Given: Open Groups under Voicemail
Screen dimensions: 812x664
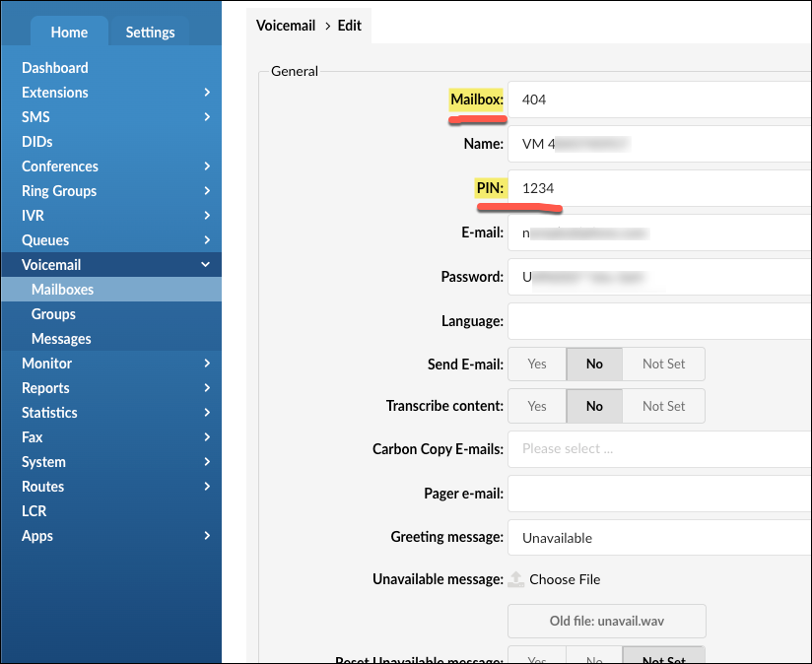Looking at the screenshot, I should point(53,314).
